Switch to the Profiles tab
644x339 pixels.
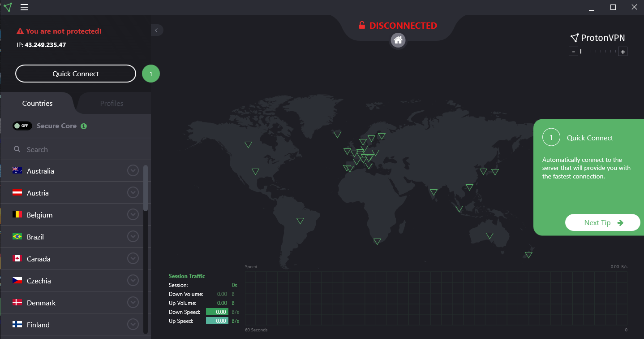(x=112, y=103)
